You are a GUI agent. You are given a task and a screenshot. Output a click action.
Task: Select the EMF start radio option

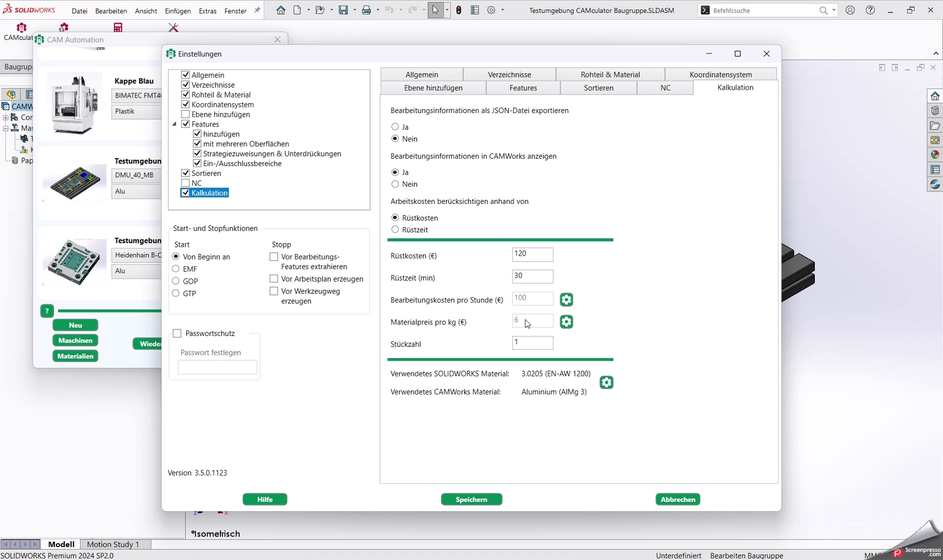[176, 269]
